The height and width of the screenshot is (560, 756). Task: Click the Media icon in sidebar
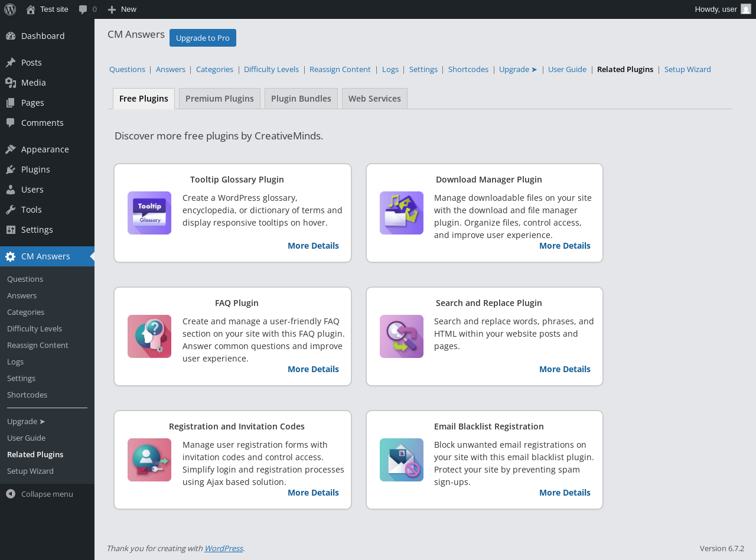(x=11, y=83)
